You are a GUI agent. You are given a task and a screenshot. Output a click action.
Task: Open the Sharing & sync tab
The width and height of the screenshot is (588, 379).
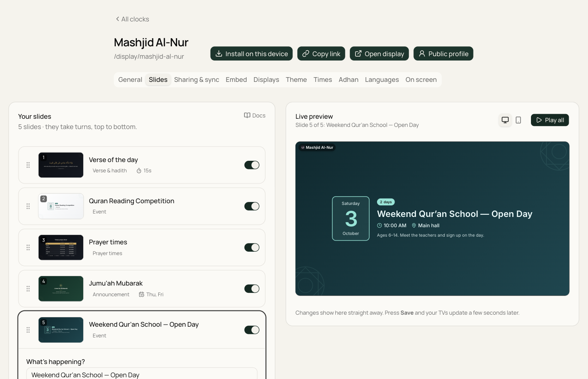pos(196,79)
